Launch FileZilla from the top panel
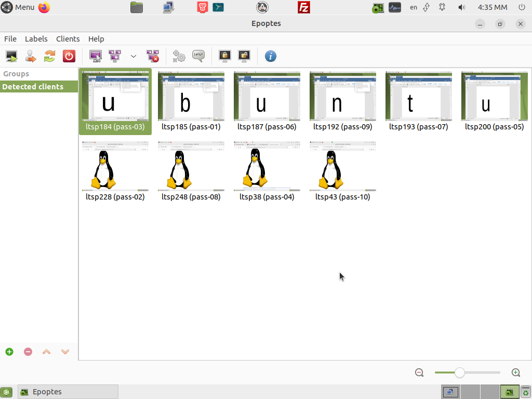532x399 pixels. pos(304,7)
